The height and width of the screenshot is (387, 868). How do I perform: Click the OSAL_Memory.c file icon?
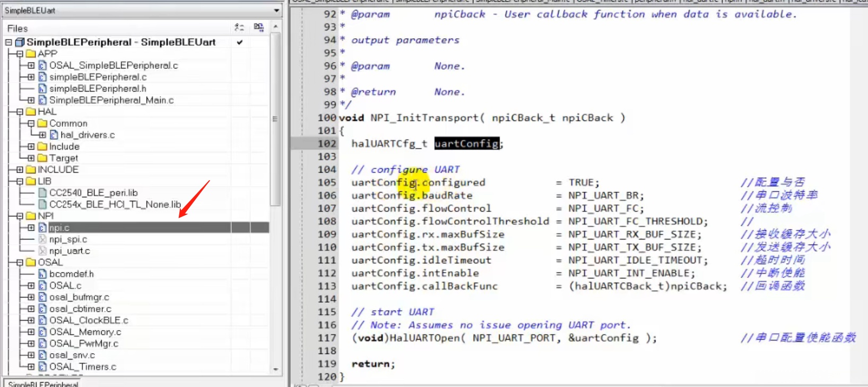coord(42,332)
